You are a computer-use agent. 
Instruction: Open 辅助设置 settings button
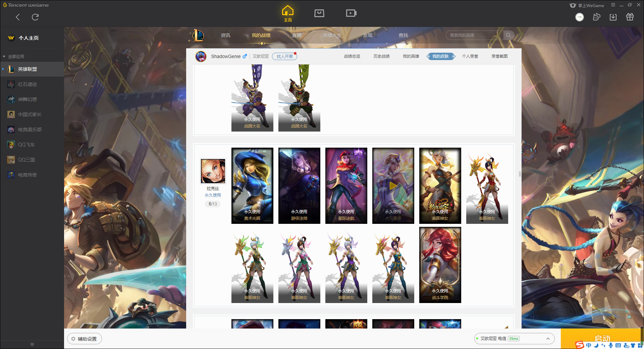85,339
